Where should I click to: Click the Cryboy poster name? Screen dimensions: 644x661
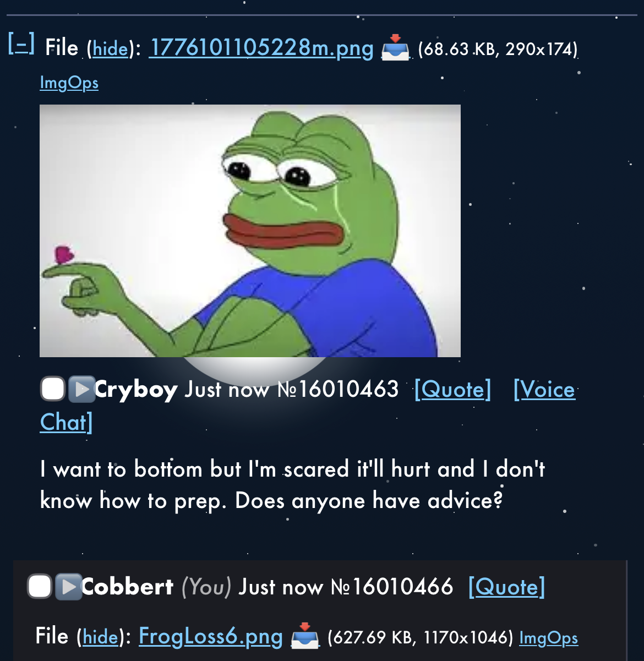pos(137,390)
